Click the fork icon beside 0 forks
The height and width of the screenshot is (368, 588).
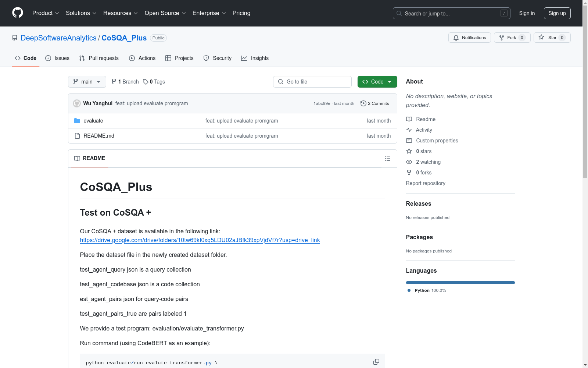[x=409, y=173]
